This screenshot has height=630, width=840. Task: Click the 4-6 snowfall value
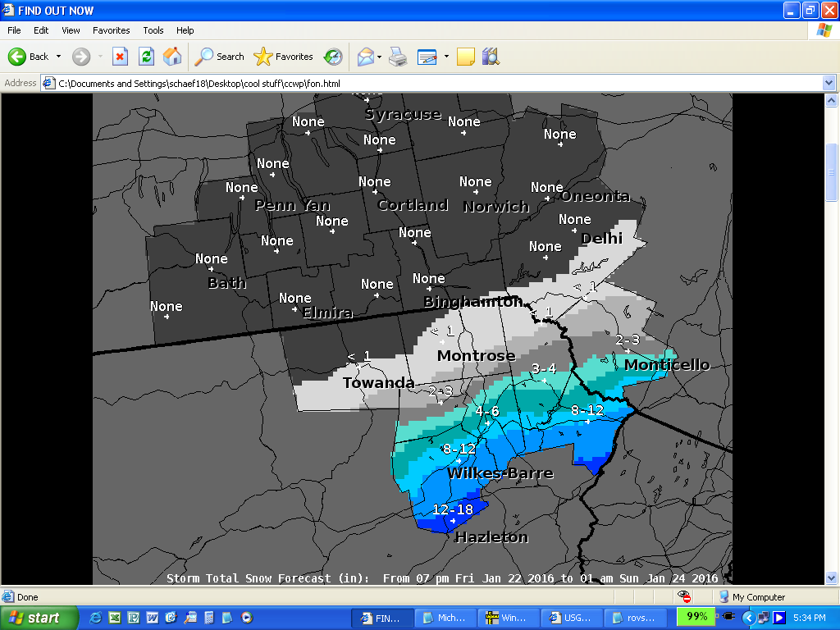(487, 411)
